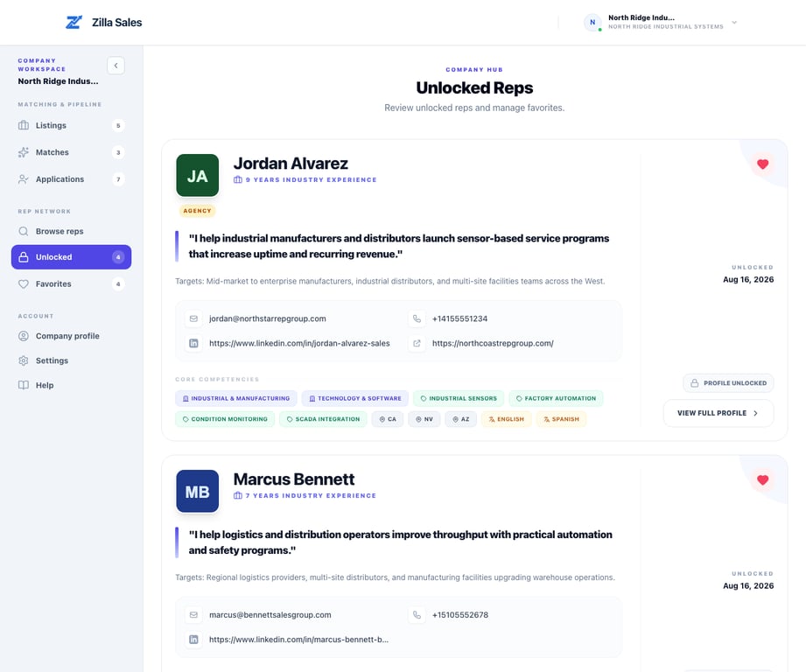Click email marcus@bennettsalesgroup.com
This screenshot has height=672, width=806.
270,615
